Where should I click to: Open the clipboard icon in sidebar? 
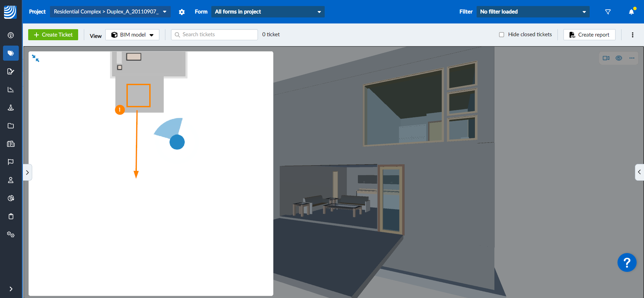11,216
